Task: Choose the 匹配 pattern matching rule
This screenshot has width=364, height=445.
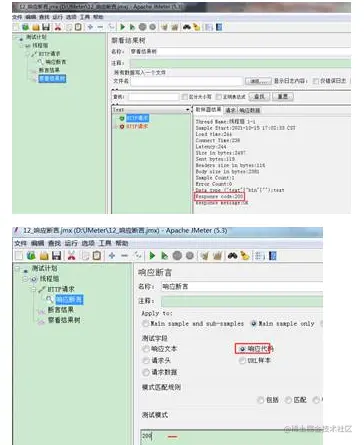Action: click(296, 400)
